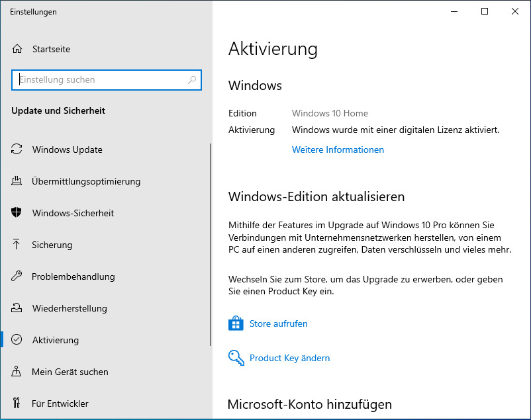Click the Microsoft-Konto hinzufügen heading

pos(309,404)
